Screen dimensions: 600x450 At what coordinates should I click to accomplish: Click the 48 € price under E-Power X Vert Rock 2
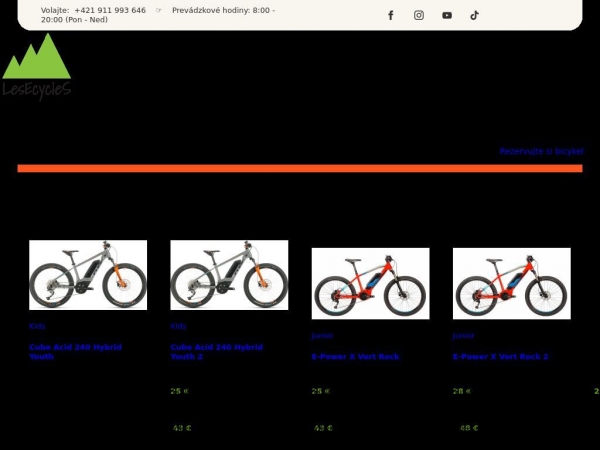469,428
